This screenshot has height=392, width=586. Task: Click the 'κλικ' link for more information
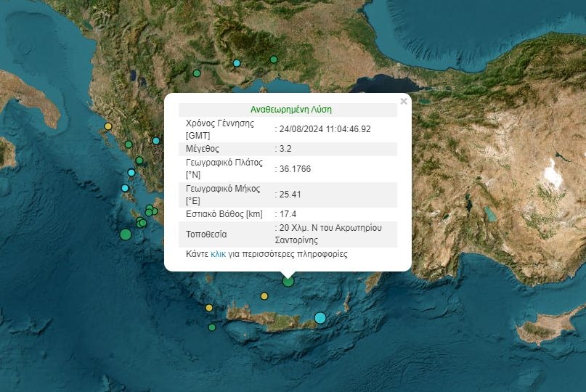coord(218,254)
